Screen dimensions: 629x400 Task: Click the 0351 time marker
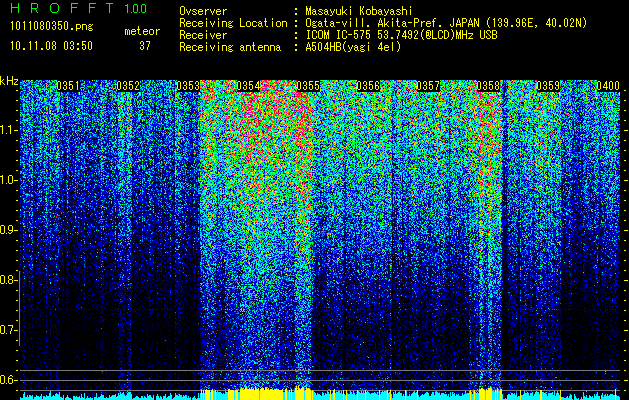tap(68, 86)
